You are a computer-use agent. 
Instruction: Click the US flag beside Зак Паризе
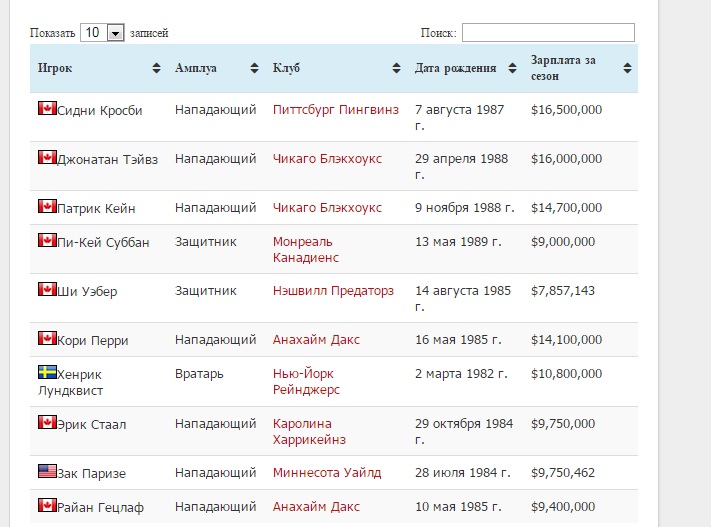coord(47,471)
